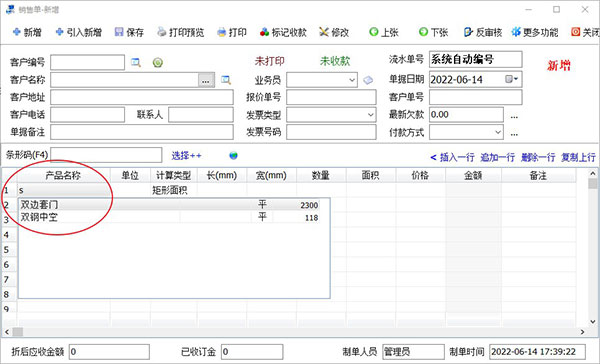Click the 矩形面积 cell in row 1

(173, 190)
